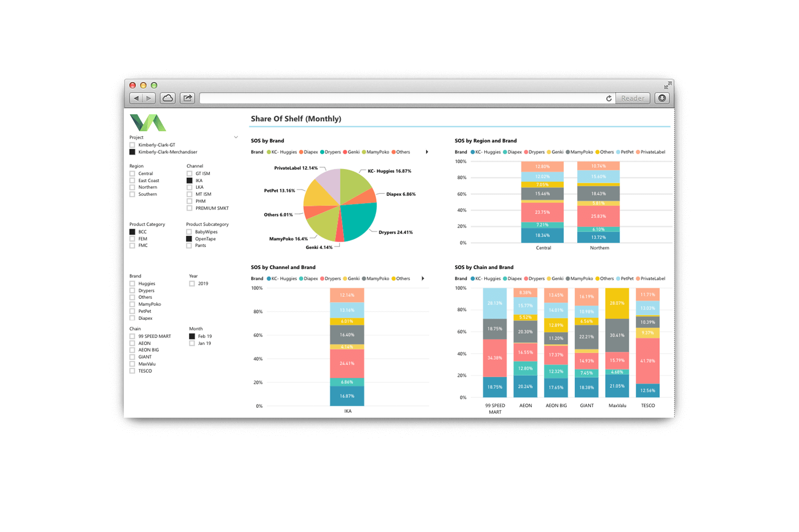The image size is (799, 532).
Task: Click the Reader button
Action: point(633,98)
